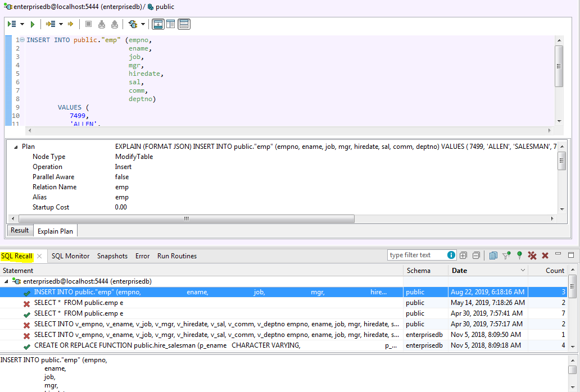
Task: Click the green Execute Statement play icon
Action: click(x=33, y=24)
